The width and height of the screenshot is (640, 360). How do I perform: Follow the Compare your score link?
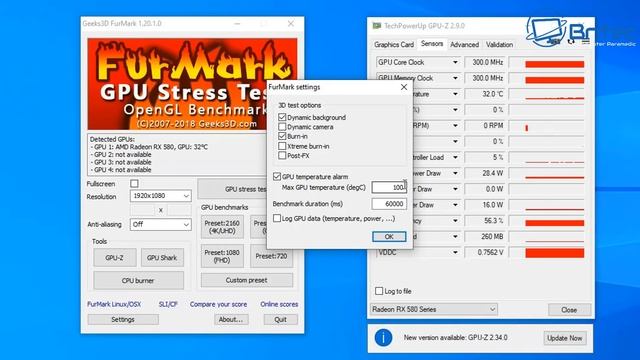[x=218, y=304]
